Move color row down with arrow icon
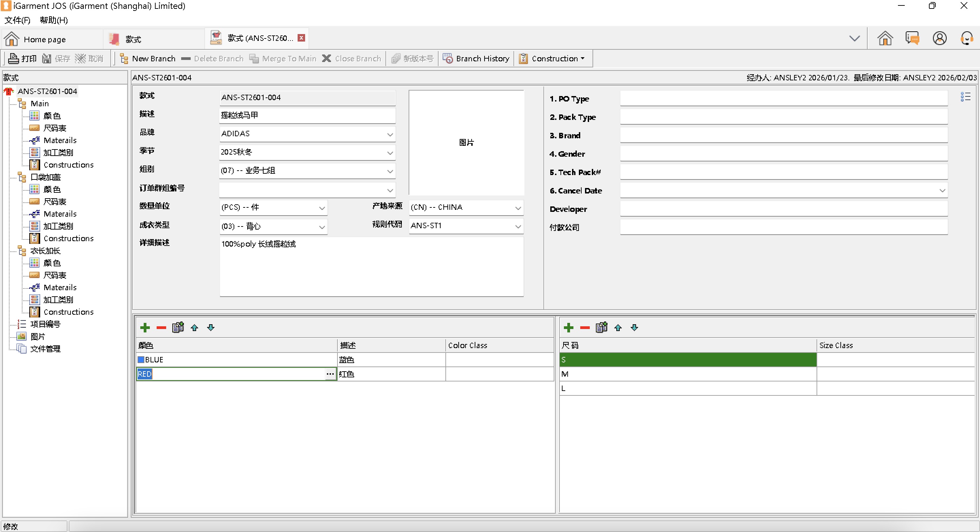This screenshot has width=980, height=532. [x=211, y=328]
